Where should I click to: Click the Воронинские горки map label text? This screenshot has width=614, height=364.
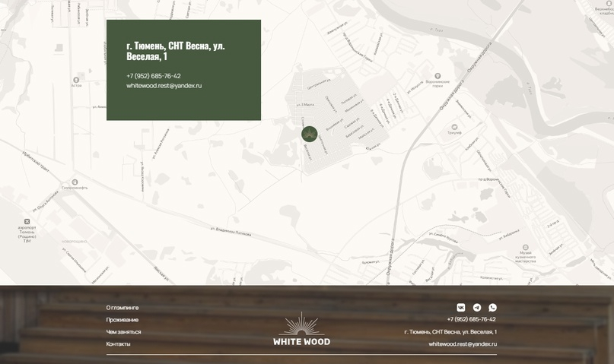point(437,84)
